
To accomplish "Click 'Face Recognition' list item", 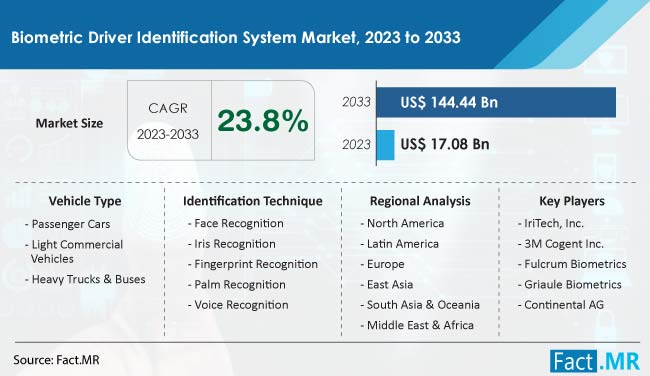I will [236, 223].
